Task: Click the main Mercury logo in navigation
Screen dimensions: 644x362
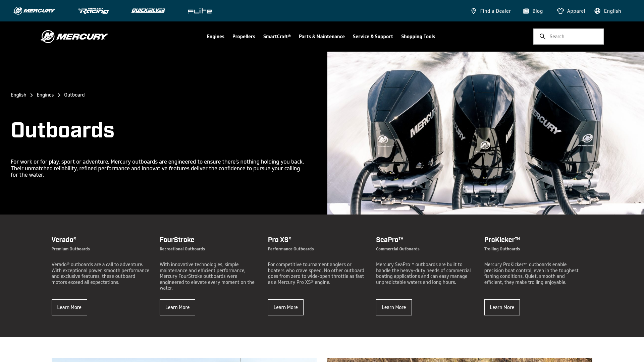Action: (74, 37)
